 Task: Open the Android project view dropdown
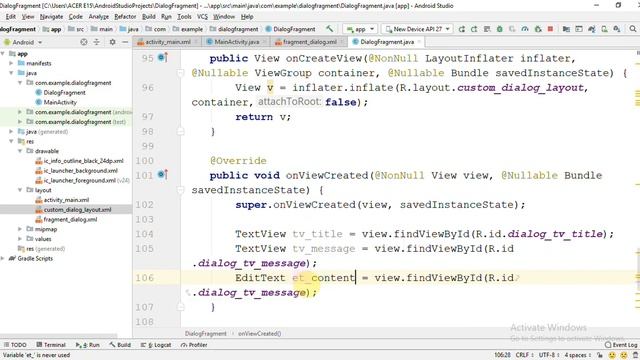pyautogui.click(x=23, y=42)
